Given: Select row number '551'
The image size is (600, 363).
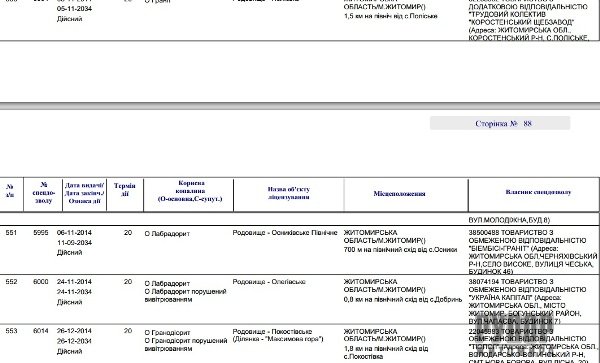Looking at the screenshot, I should [x=11, y=233].
